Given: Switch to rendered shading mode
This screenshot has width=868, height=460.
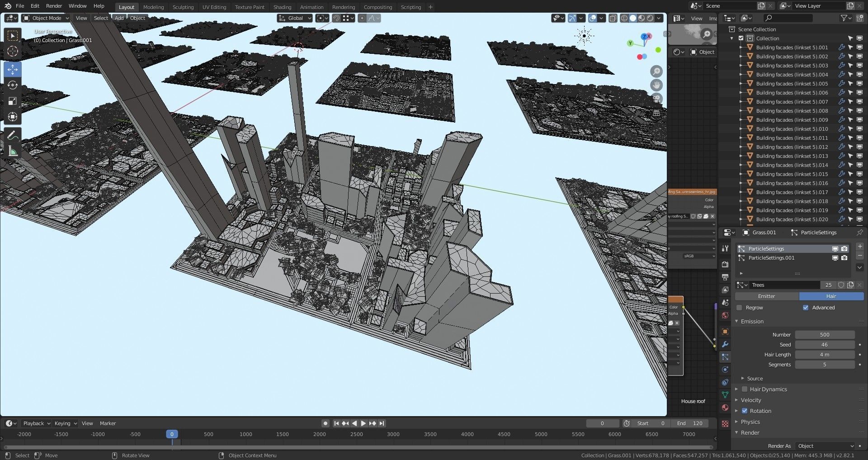Looking at the screenshot, I should point(650,18).
